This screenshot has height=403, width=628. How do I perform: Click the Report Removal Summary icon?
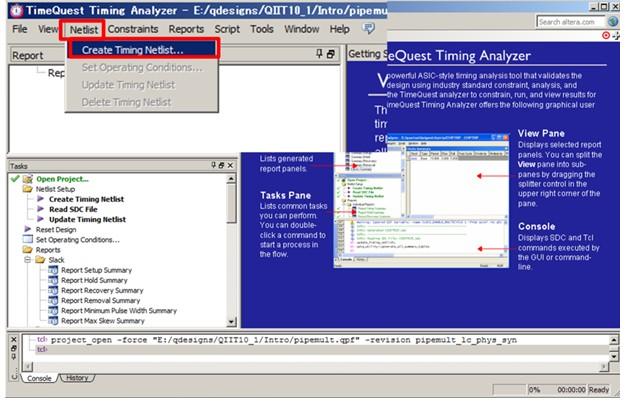(x=53, y=300)
